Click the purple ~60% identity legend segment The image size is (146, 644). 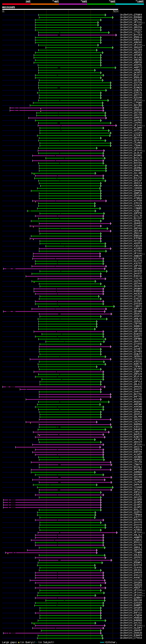click(x=73, y=4)
